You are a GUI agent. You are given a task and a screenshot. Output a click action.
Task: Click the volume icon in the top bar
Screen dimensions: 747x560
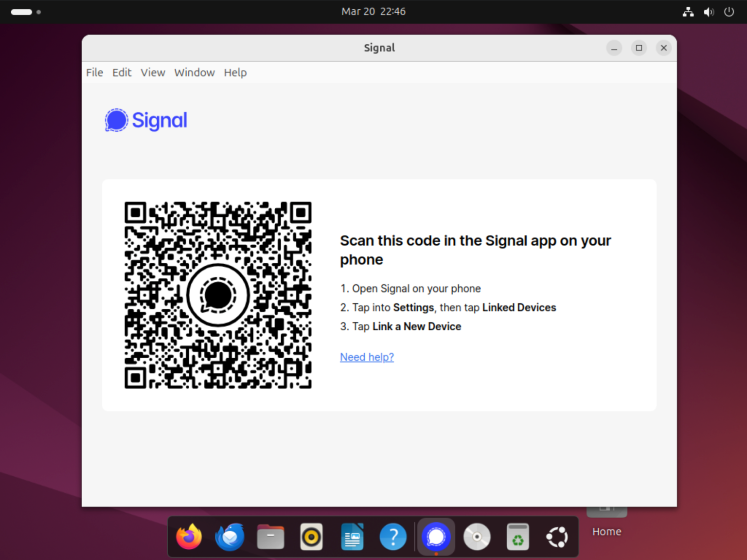pyautogui.click(x=709, y=12)
